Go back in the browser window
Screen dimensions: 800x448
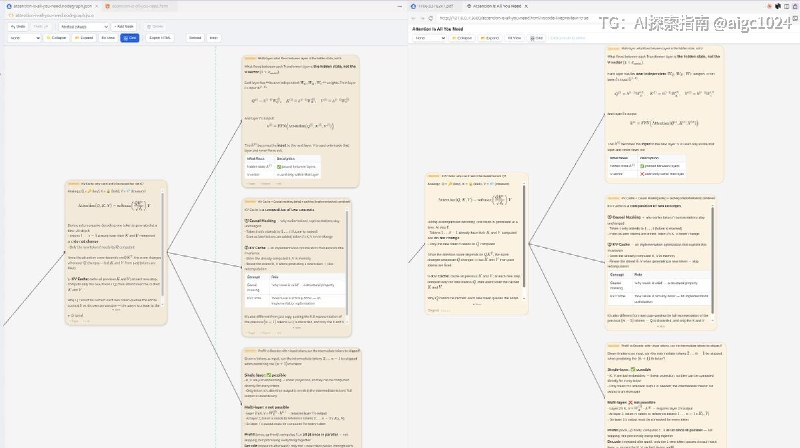[x=414, y=18]
